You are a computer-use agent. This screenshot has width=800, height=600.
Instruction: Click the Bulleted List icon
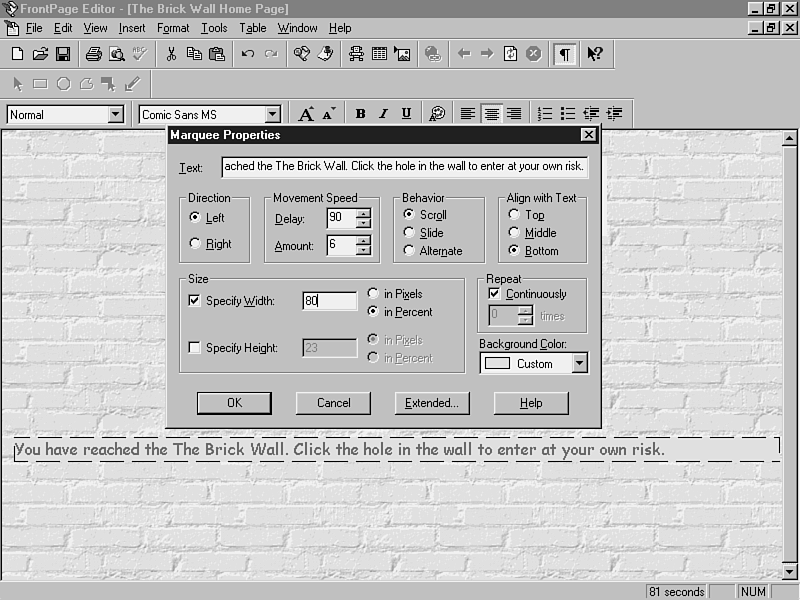568,114
